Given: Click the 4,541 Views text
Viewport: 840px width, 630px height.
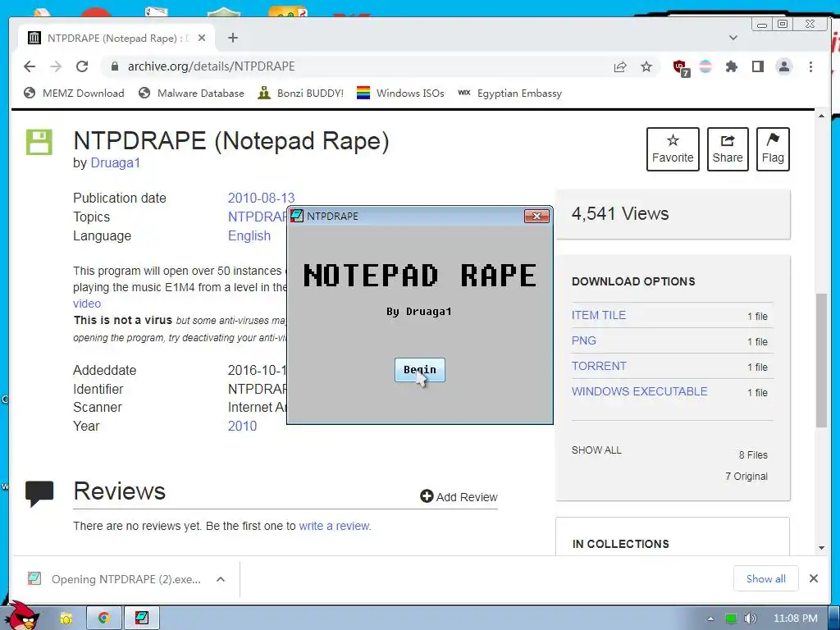Looking at the screenshot, I should point(620,214).
